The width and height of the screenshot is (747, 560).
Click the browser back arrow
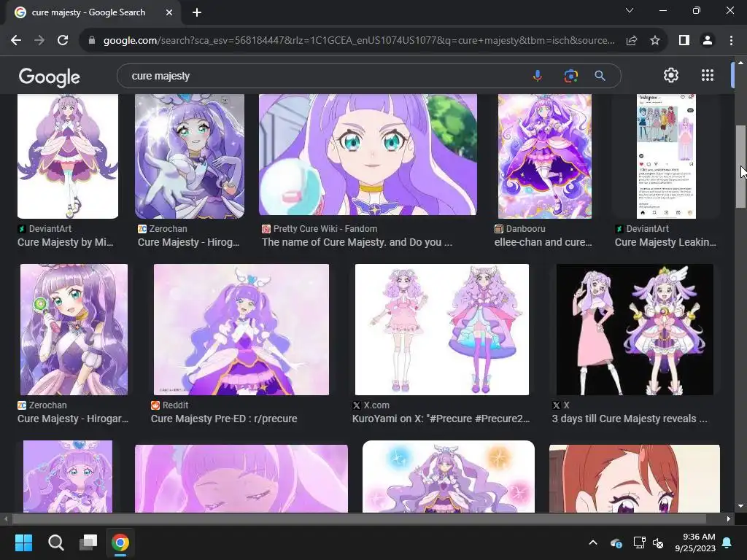point(16,41)
